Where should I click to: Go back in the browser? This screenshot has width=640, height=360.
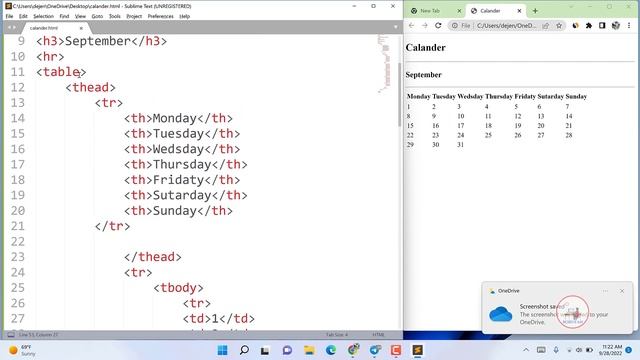[411, 25]
